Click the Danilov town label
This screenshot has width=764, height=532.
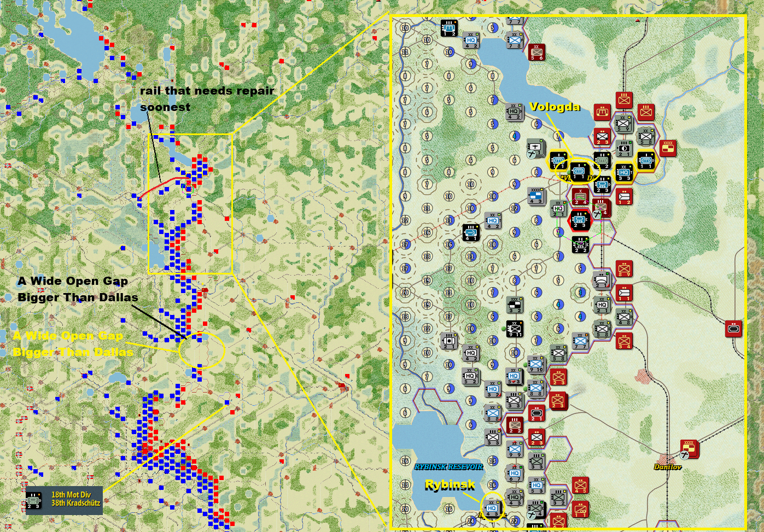point(668,467)
